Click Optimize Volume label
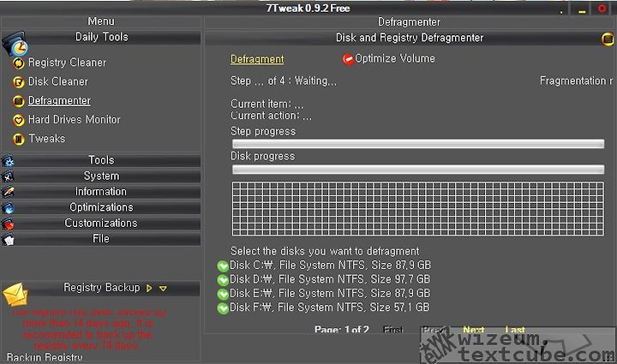The height and width of the screenshot is (364, 617). click(395, 58)
